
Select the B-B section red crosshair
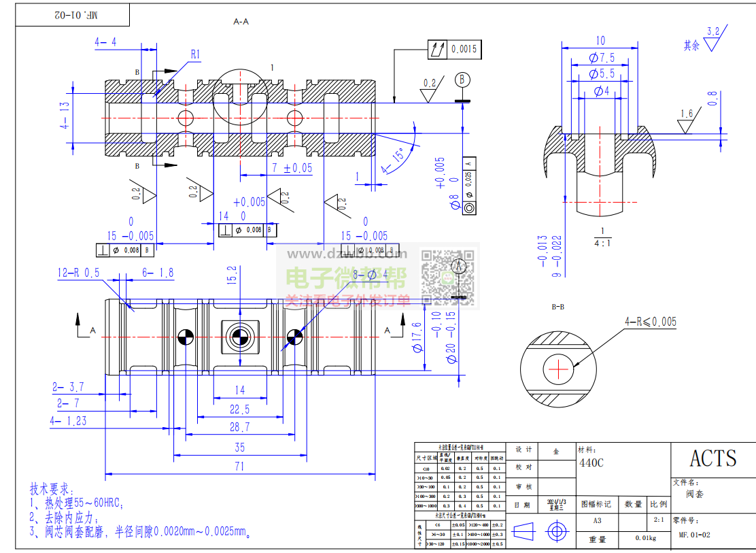(x=558, y=369)
